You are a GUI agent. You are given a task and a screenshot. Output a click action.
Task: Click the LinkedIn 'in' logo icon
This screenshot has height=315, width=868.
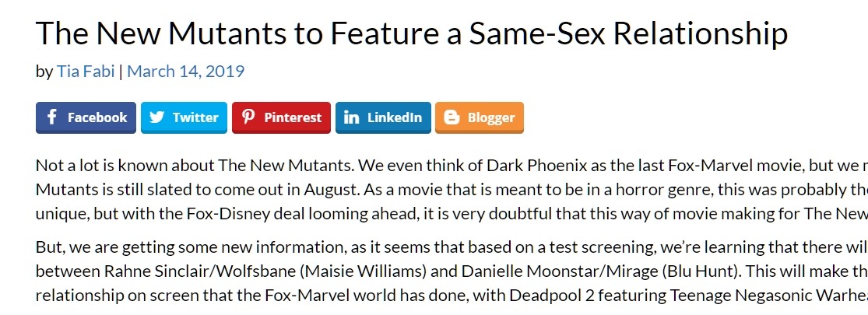[352, 117]
